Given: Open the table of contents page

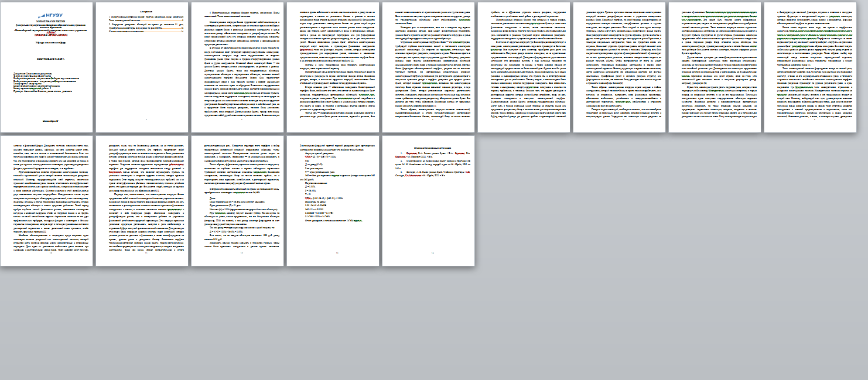Looking at the screenshot, I should coord(142,67).
